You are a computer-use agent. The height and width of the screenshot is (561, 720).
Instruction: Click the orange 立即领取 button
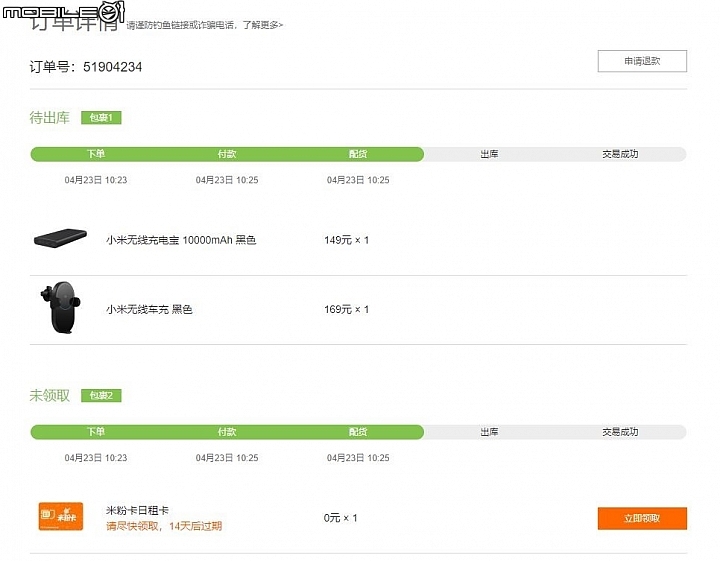642,518
